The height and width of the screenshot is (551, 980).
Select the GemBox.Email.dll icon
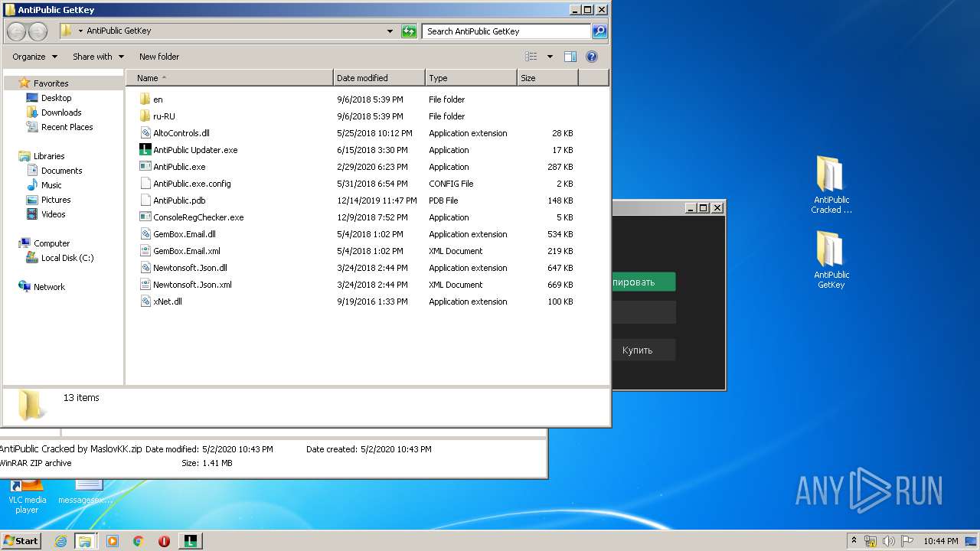coord(145,234)
